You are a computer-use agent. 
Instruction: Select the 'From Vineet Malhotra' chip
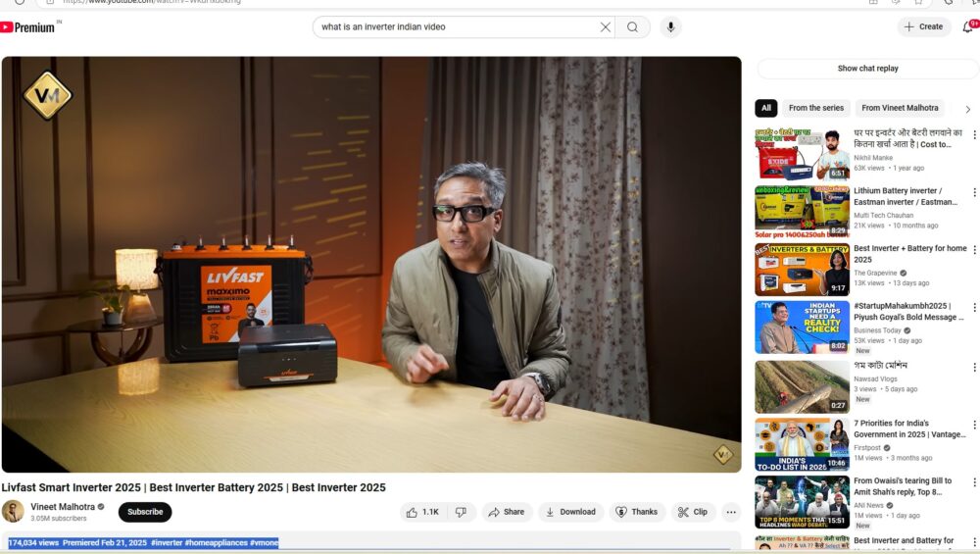click(x=900, y=108)
